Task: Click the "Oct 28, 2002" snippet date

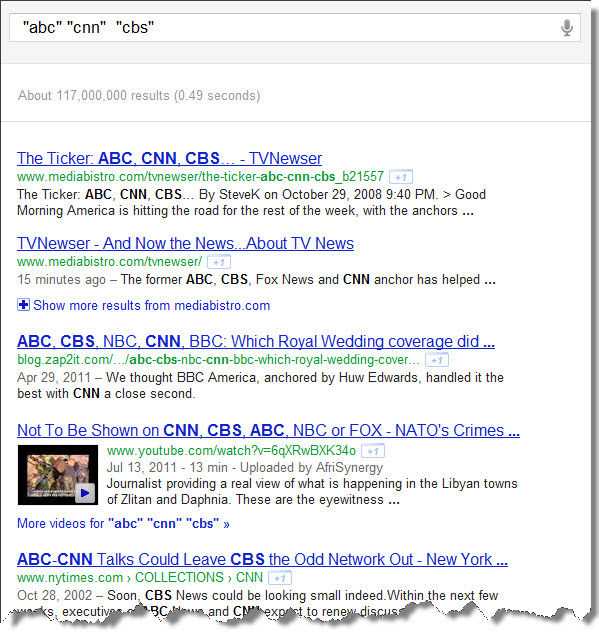Action: (54, 596)
